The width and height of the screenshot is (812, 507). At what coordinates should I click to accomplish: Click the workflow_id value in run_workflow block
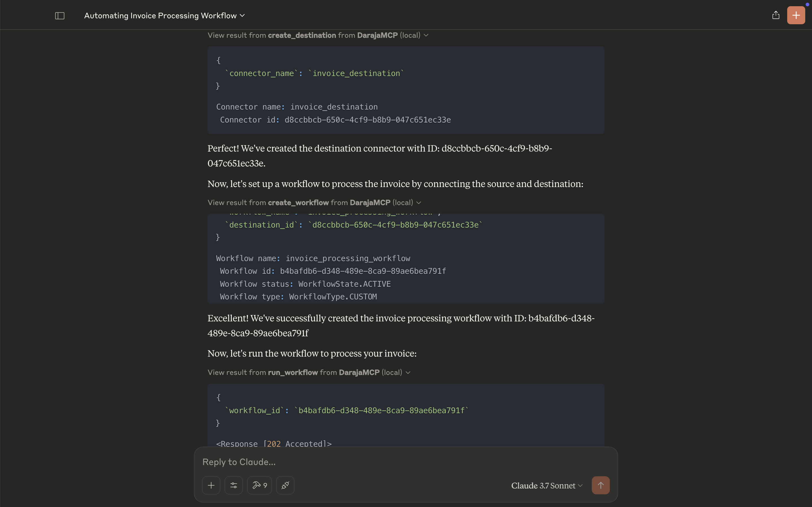381,410
